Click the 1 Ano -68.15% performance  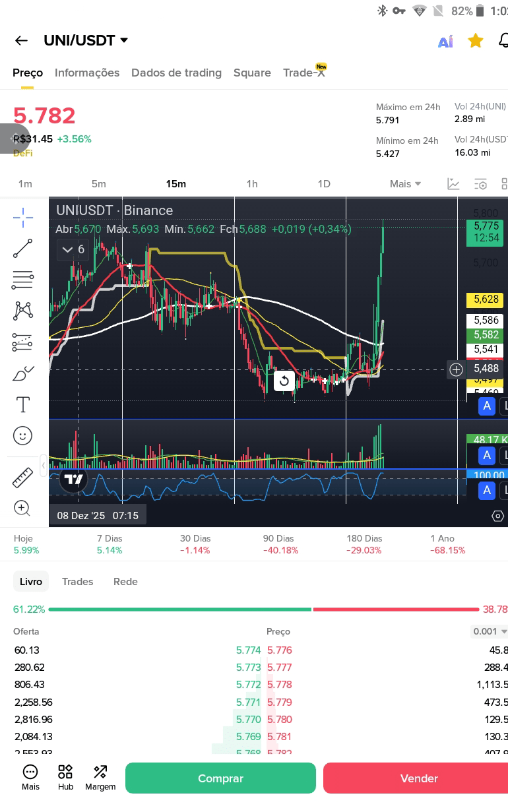tap(447, 544)
